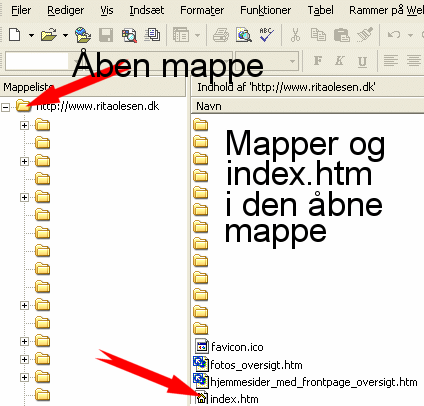Select fotos_oversigt.htm in the file list

tap(256, 365)
